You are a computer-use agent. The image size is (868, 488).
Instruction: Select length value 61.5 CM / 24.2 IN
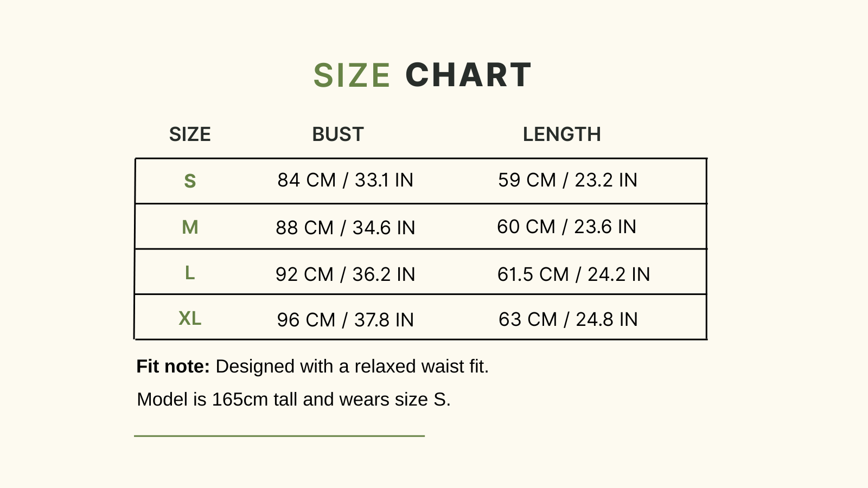574,274
